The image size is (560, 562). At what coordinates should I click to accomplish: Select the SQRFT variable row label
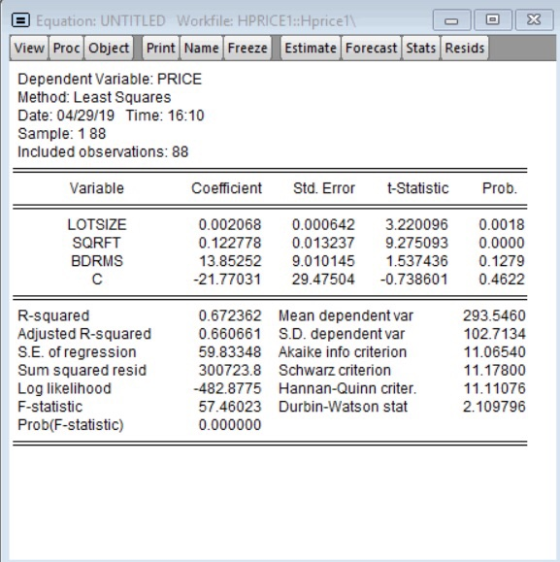tap(96, 243)
